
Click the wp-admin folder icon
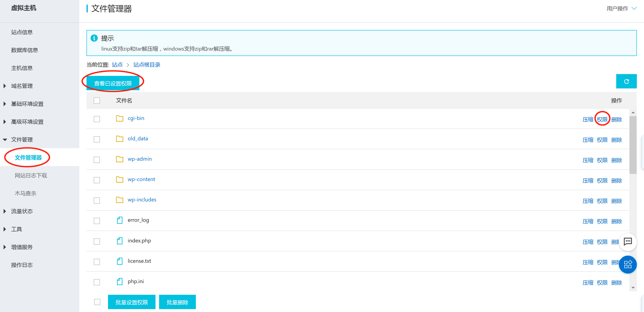119,159
